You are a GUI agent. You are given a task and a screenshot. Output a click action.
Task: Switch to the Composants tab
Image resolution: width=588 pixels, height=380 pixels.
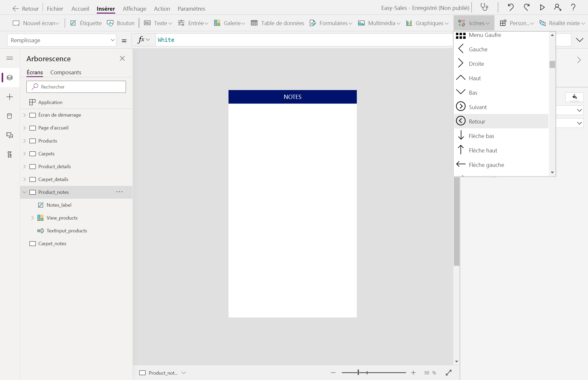click(x=66, y=72)
